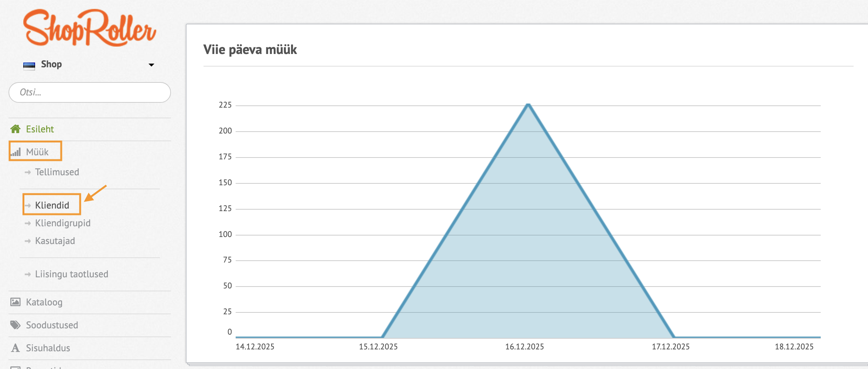
Task: Click the chart peak at 16.12.2025
Action: click(x=528, y=105)
